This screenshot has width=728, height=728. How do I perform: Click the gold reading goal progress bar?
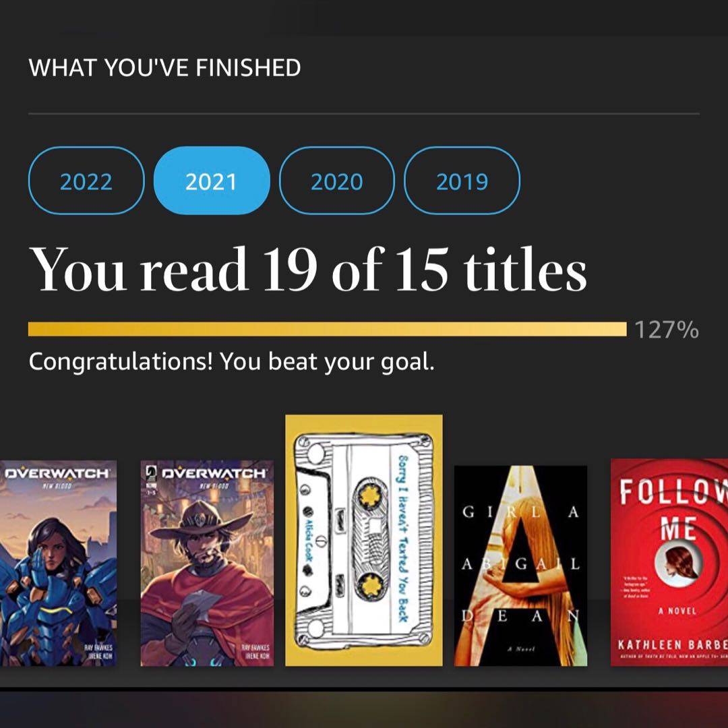[327, 329]
